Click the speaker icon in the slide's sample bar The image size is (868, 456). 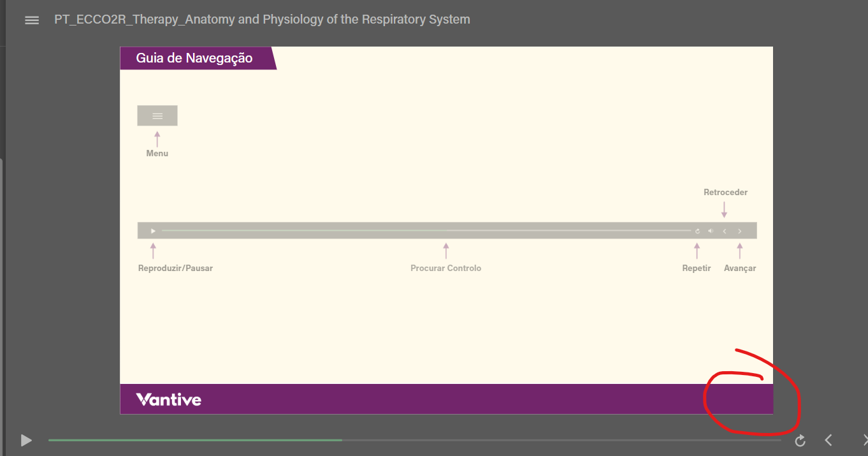pos(711,231)
